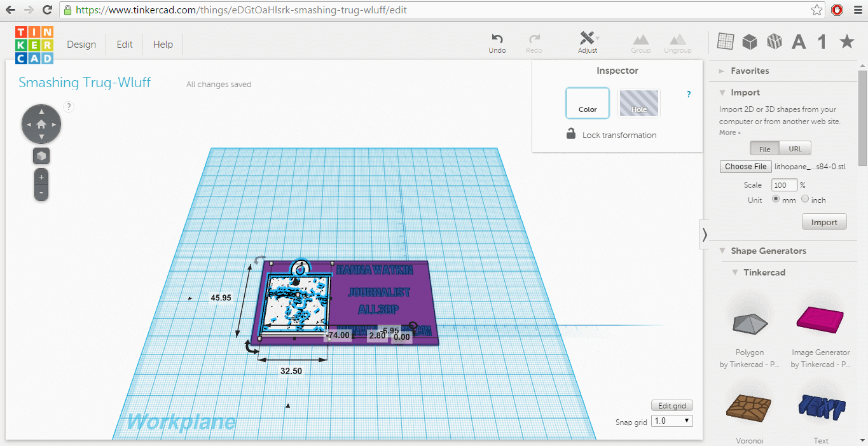This screenshot has width=868, height=446.
Task: Open the letters 'A' shape category
Action: [799, 42]
